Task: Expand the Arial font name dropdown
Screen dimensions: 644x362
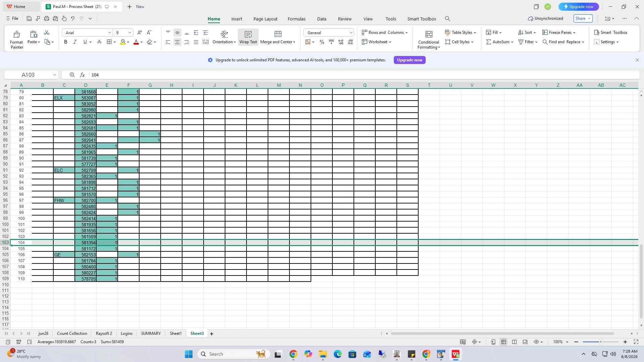Action: pos(109,33)
